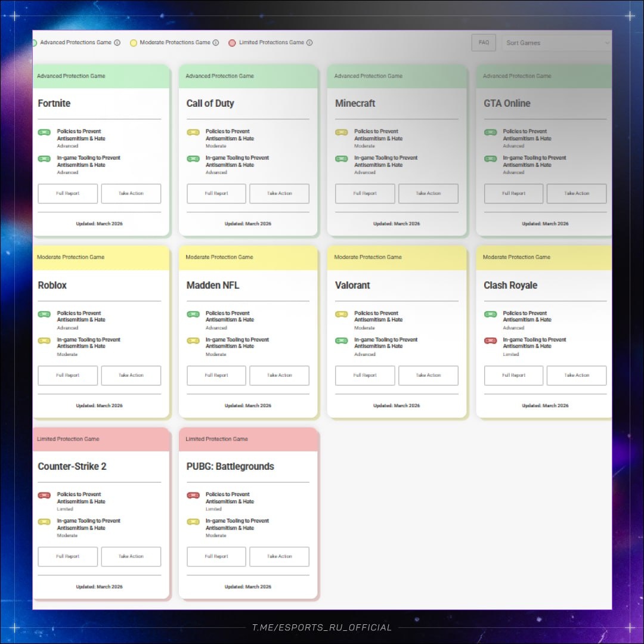Viewport: 644px width, 644px height.
Task: Open Full Report for Counter-Strike 2
Action: 68,556
